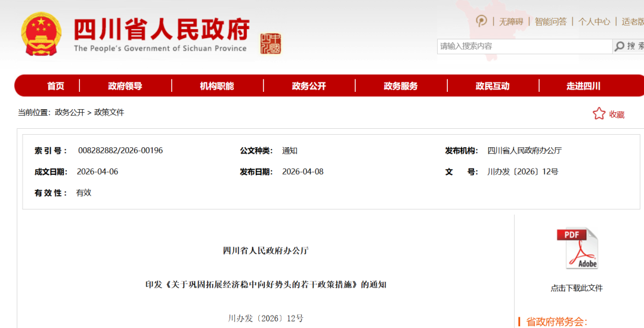Screen dimensions: 644x328
Task: Open the Adobe PDF file icon
Action: tap(577, 249)
